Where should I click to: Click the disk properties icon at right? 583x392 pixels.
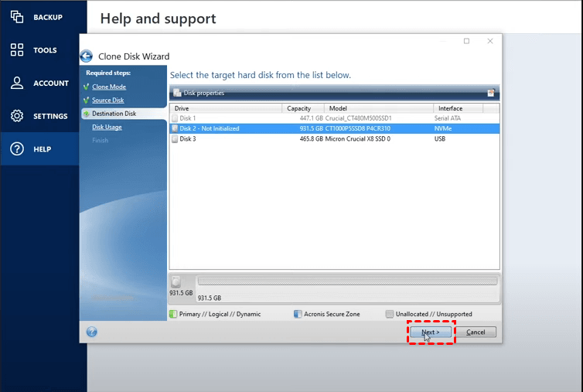tap(490, 93)
